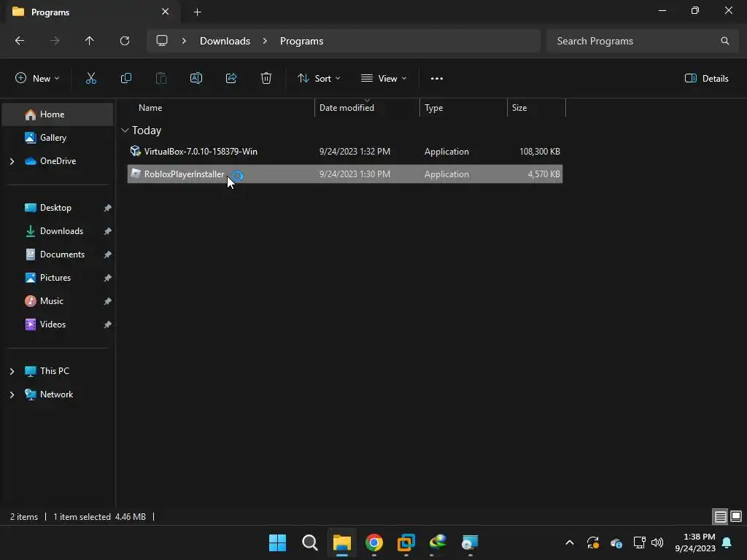This screenshot has width=747, height=560.
Task: Add a new File Explorer tab
Action: click(197, 12)
